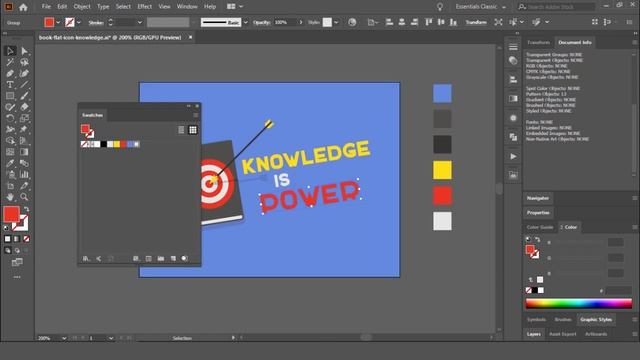Image resolution: width=640 pixels, height=360 pixels.
Task: Switch Swatches panel to list view
Action: (x=181, y=130)
